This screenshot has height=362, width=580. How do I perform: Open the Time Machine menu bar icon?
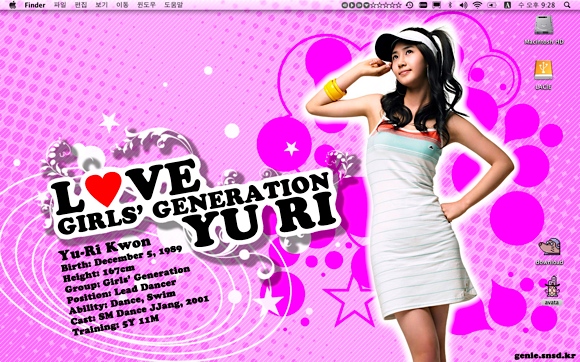[x=409, y=5]
